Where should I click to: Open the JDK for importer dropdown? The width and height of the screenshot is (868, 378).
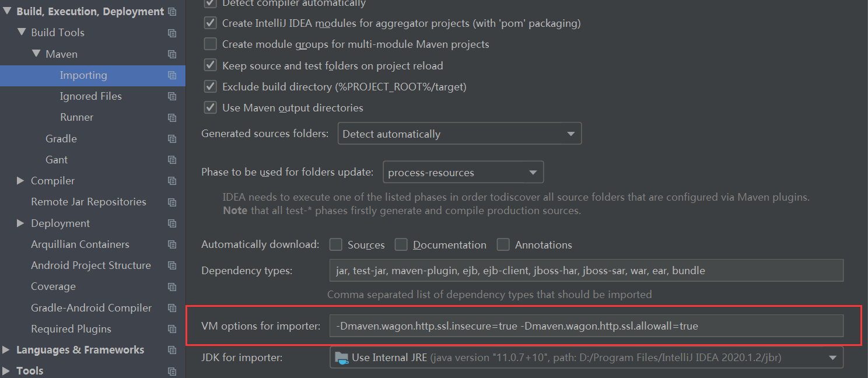coord(586,357)
